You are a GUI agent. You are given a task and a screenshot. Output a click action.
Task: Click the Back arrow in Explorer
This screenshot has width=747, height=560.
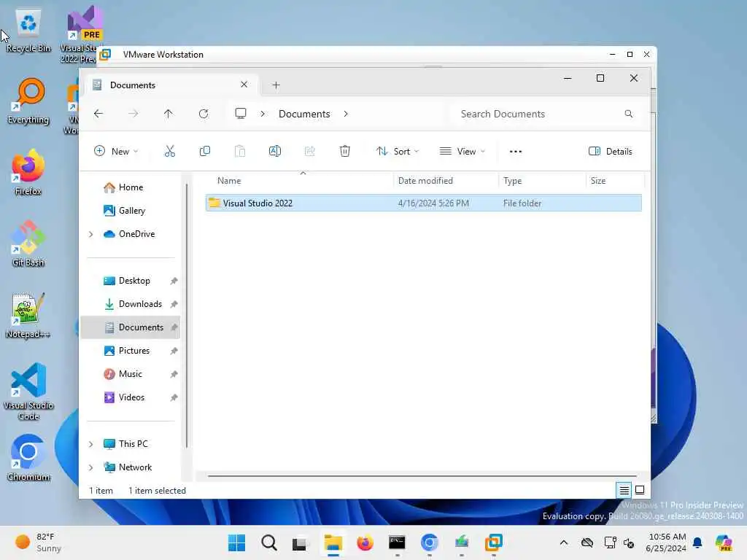pyautogui.click(x=98, y=114)
